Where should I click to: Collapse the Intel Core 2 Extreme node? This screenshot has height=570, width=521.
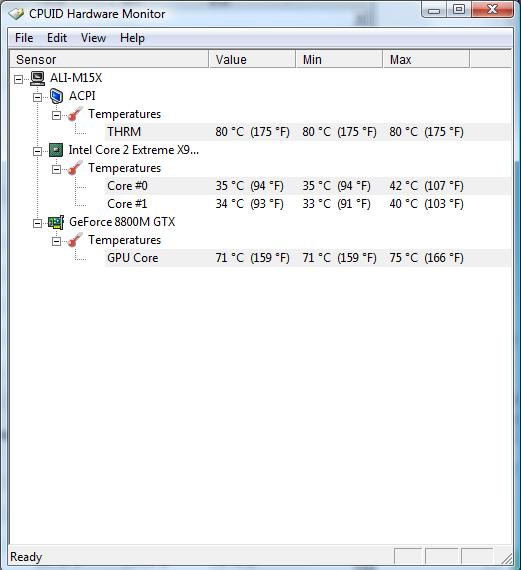37,151
